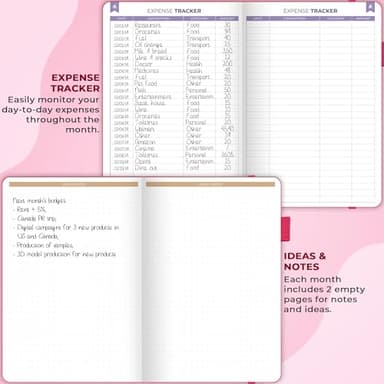Image resolution: width=384 pixels, height=384 pixels.
Task: Click the bookmark ribbon icon on right tracker page
Action: click(x=370, y=7)
